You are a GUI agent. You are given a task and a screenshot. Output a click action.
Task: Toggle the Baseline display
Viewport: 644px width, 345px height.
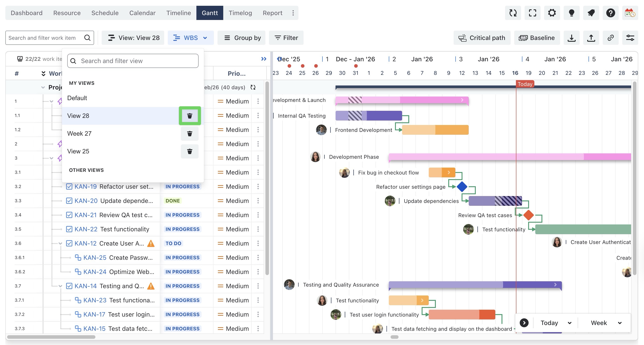pos(537,38)
